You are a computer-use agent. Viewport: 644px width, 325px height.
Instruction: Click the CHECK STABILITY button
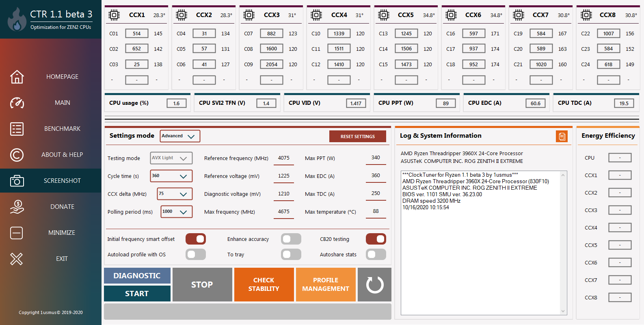pyautogui.click(x=264, y=284)
